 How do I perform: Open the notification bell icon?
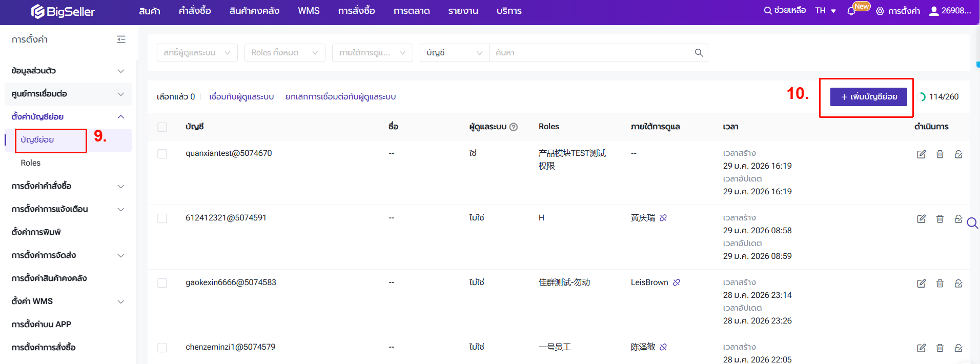(x=851, y=11)
